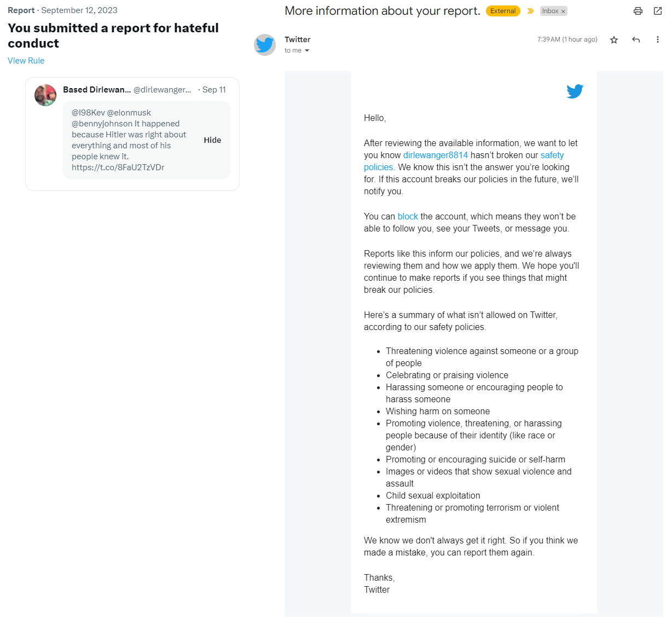The image size is (672, 625).
Task: Click the Twitter bird logo in email body
Action: click(575, 91)
